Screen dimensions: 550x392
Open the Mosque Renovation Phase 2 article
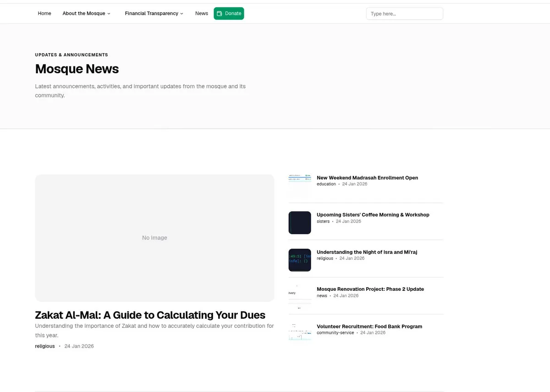click(x=370, y=289)
